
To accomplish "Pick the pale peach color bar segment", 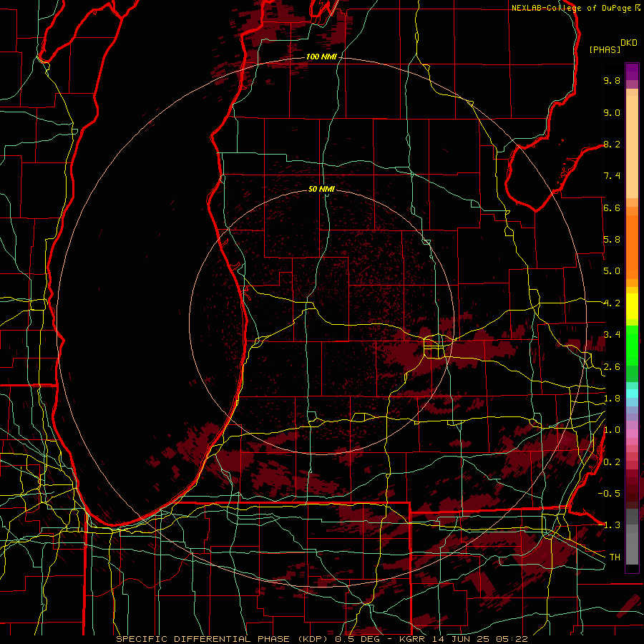I will (632, 147).
